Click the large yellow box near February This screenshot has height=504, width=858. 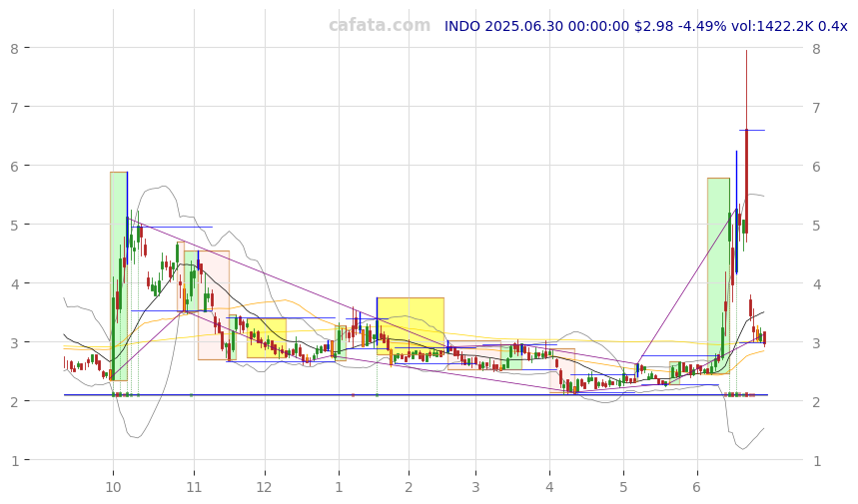(x=411, y=326)
